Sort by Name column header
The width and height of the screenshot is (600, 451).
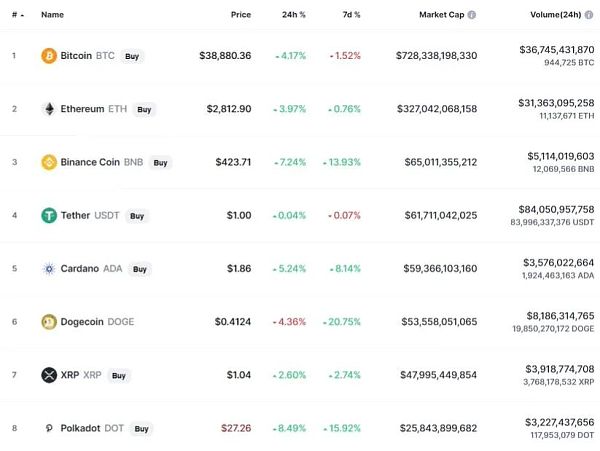click(x=52, y=15)
